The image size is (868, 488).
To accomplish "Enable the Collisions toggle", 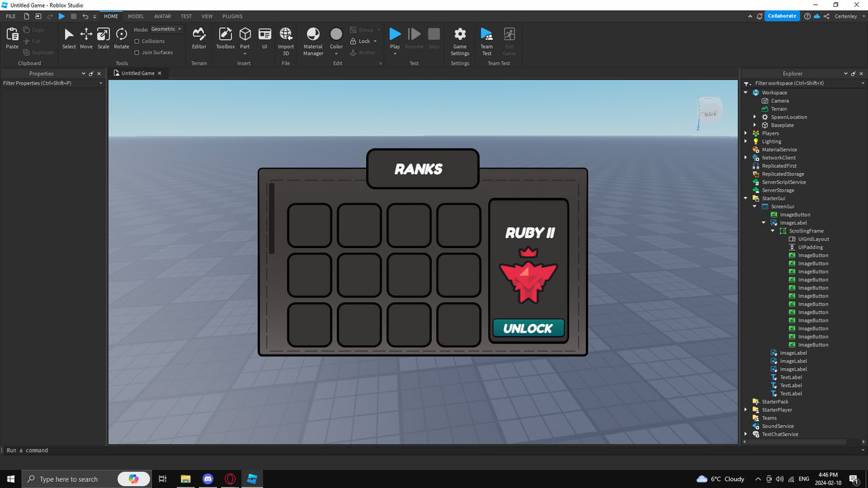I will click(137, 41).
